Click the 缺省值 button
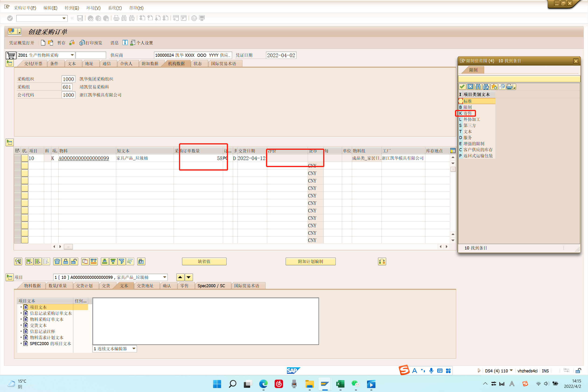 pos(204,261)
